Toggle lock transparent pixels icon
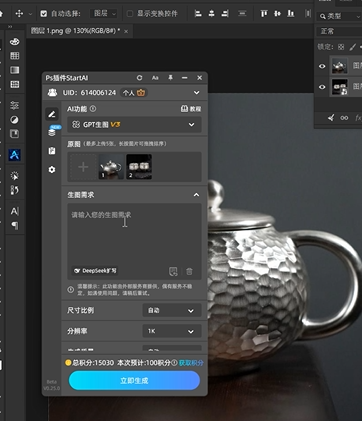This screenshot has height=421, width=362. tap(341, 47)
